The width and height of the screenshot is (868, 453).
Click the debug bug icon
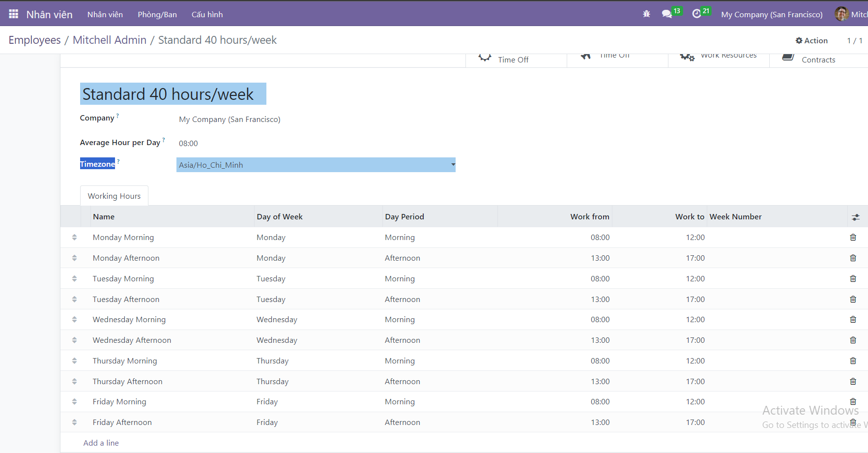click(x=646, y=14)
